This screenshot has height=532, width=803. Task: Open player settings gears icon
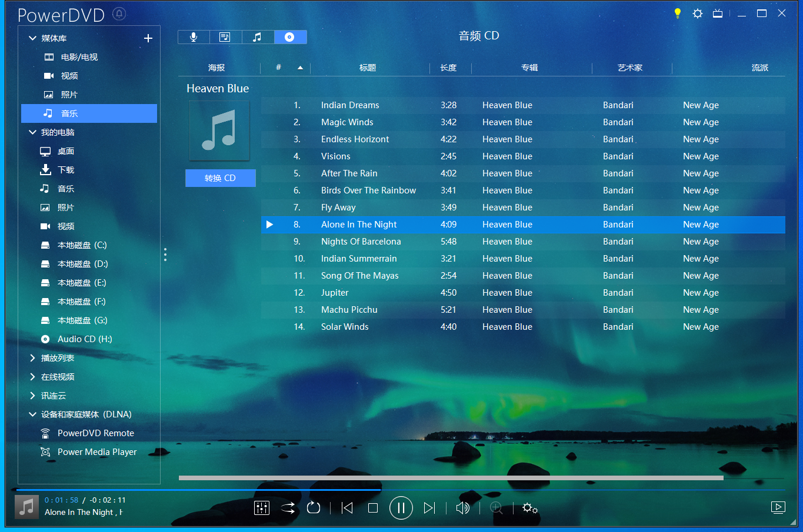click(x=530, y=508)
